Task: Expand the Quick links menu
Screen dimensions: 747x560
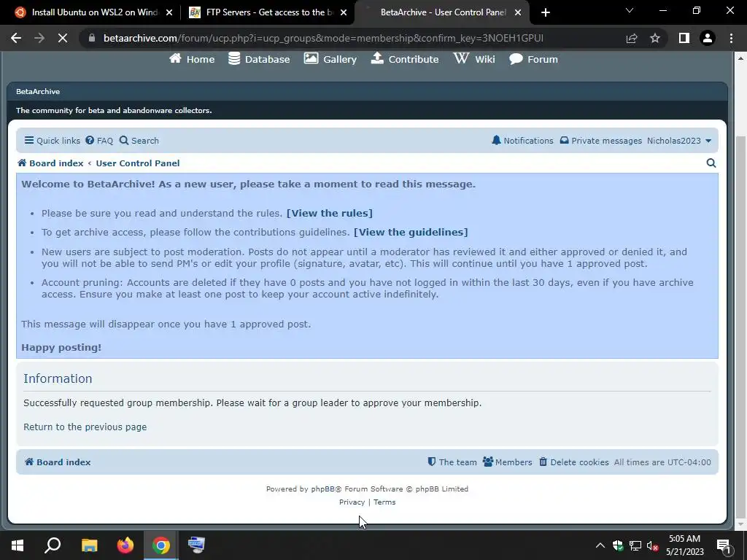Action: (x=53, y=141)
